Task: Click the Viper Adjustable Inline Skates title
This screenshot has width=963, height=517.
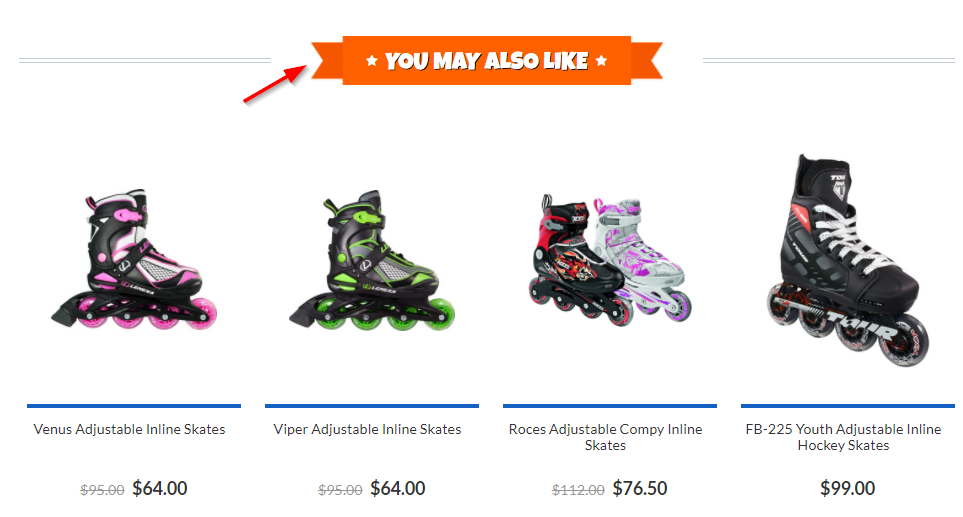Action: click(x=367, y=429)
